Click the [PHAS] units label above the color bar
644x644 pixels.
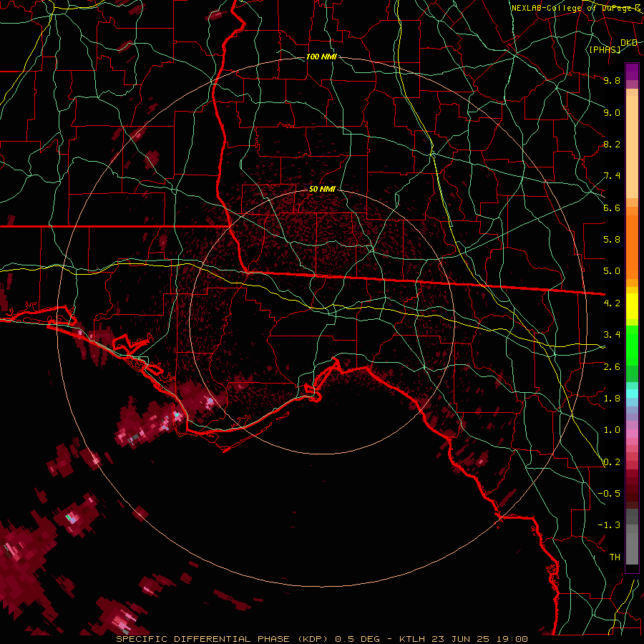point(605,49)
